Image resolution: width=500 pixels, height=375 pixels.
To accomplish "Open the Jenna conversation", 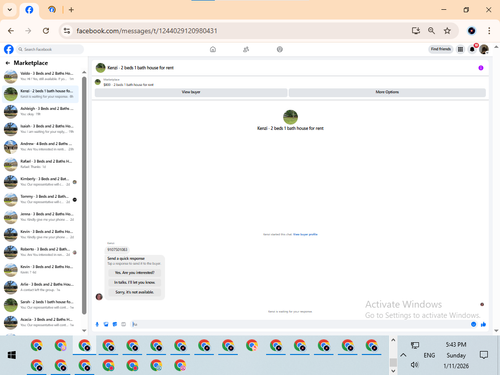I will (x=40, y=217).
